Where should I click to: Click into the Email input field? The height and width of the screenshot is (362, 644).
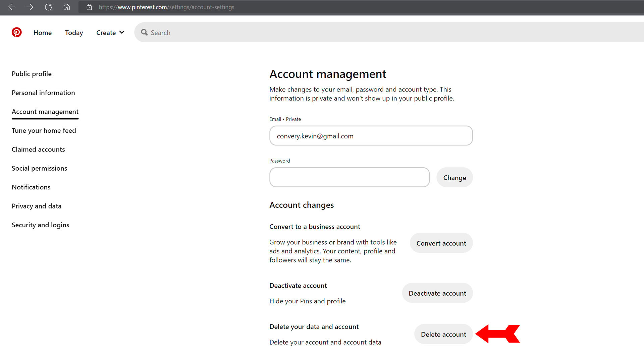point(371,136)
